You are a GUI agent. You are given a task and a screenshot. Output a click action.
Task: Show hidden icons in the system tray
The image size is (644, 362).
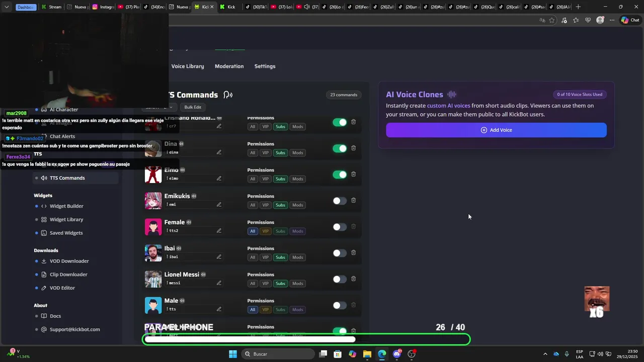(545, 354)
